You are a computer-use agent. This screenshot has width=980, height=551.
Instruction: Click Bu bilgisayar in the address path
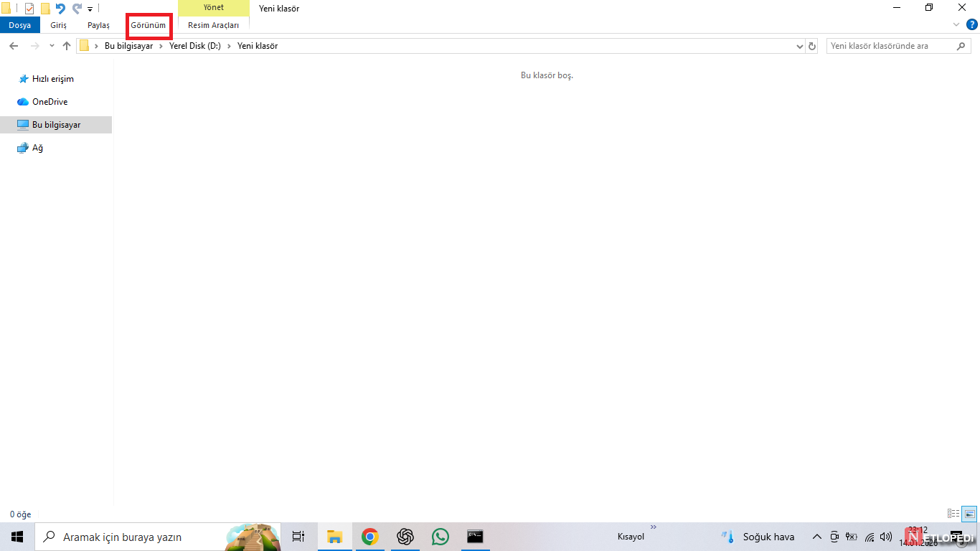pos(129,46)
